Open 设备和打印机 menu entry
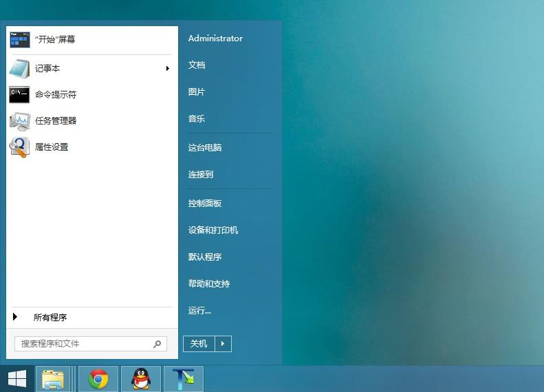 (213, 230)
